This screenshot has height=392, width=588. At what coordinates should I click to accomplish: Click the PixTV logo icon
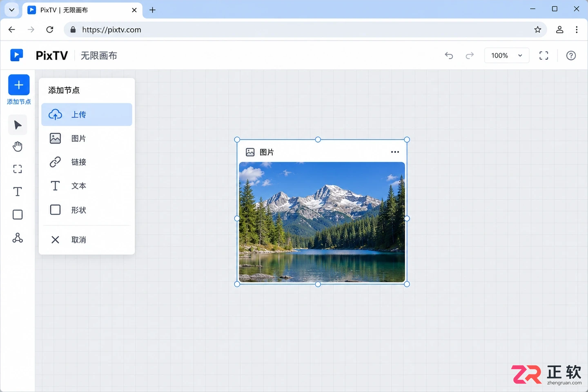tap(17, 55)
